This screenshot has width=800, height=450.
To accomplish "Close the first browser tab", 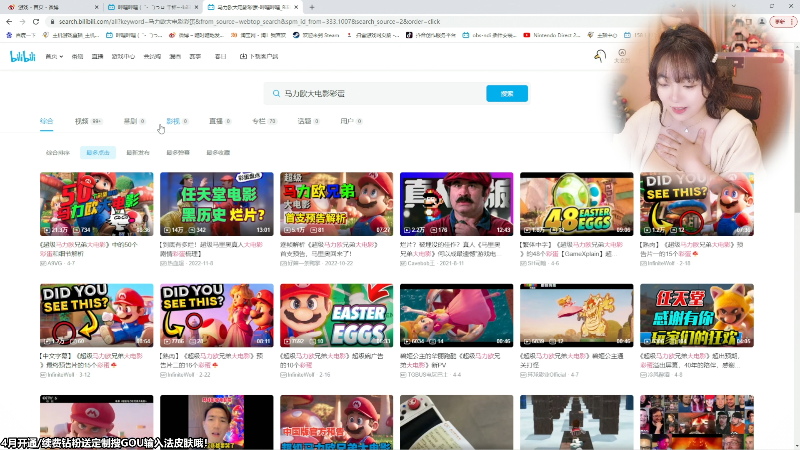I will 97,7.
